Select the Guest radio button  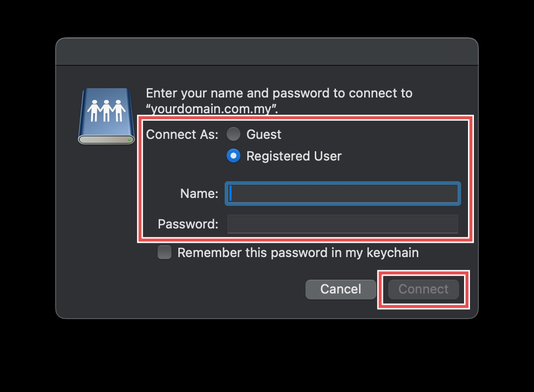(x=233, y=134)
